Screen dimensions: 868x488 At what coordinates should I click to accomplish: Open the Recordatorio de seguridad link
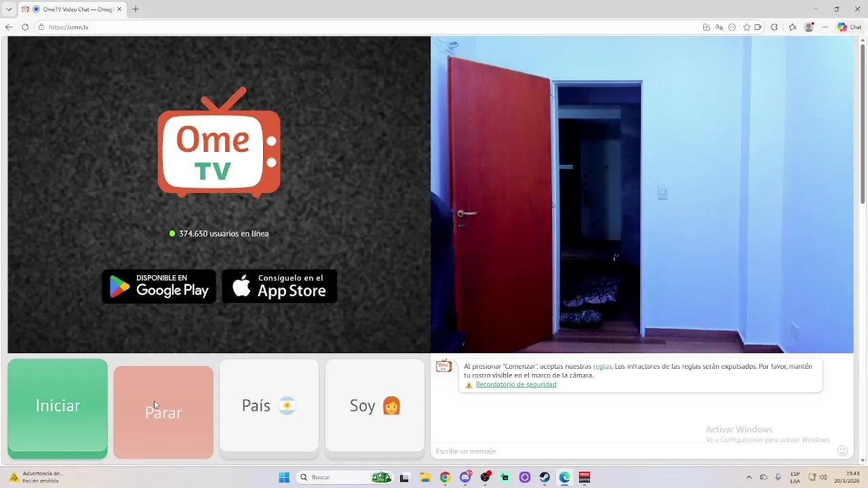(x=516, y=384)
